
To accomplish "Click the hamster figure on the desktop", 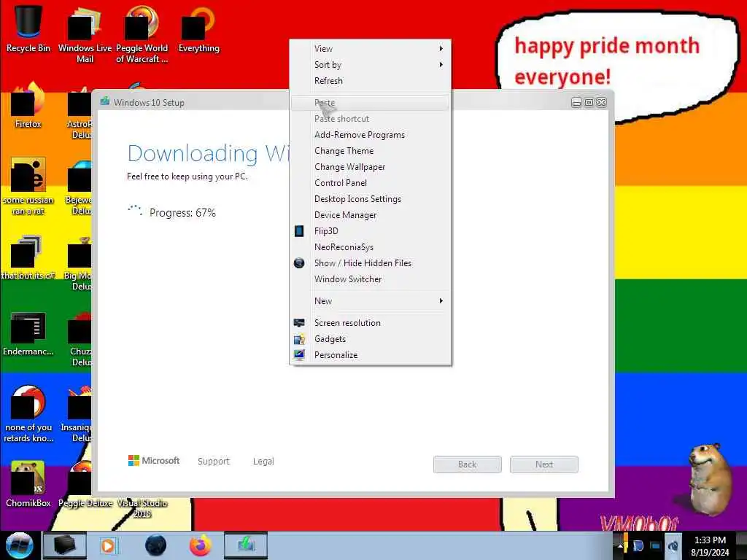I will coord(709,478).
